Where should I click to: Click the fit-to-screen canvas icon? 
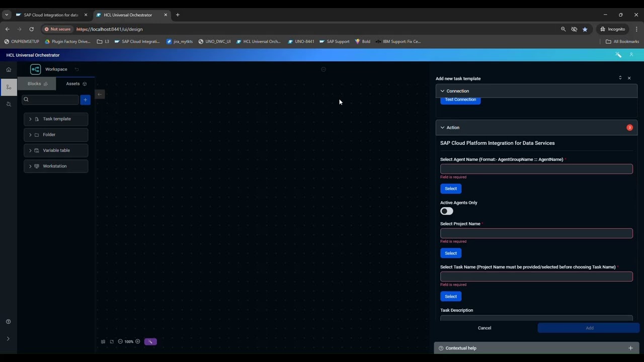(x=112, y=342)
